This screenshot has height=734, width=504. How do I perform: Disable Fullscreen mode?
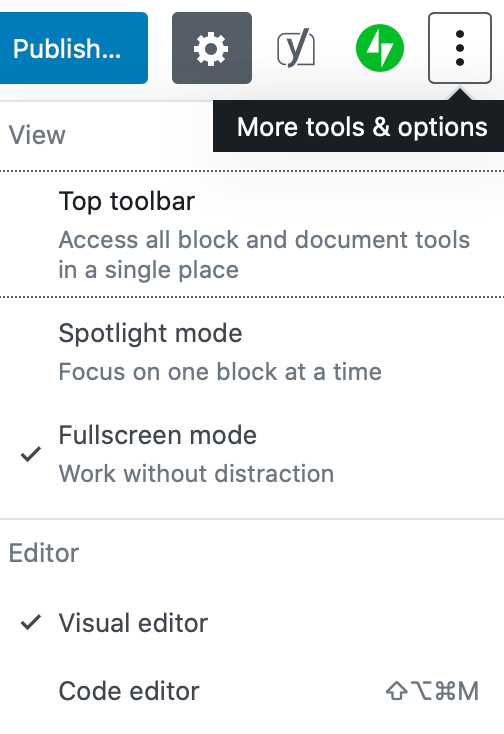(252, 454)
